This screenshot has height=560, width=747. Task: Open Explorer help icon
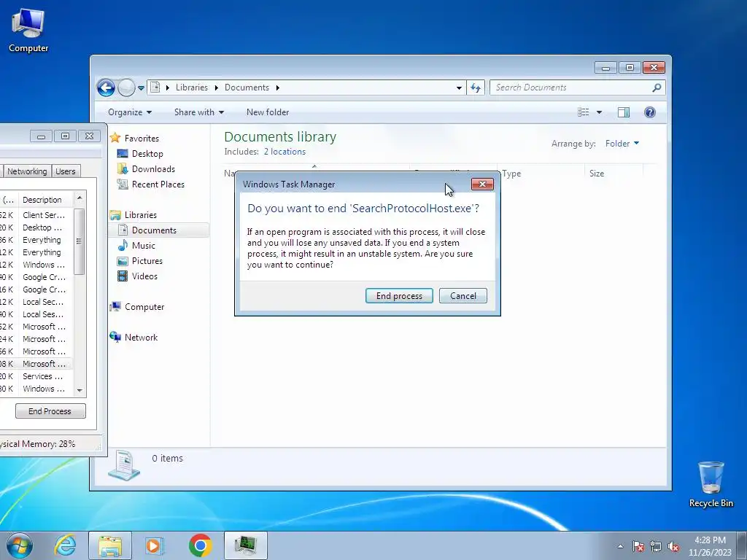(650, 112)
